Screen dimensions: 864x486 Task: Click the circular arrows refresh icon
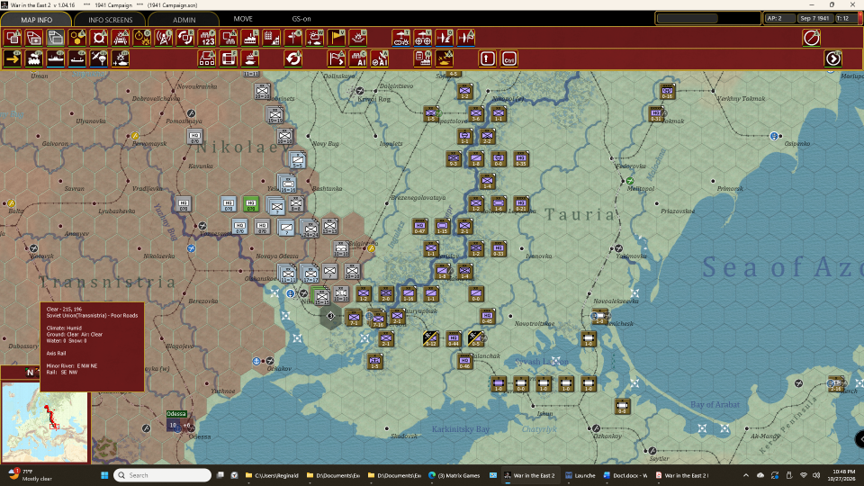point(293,58)
